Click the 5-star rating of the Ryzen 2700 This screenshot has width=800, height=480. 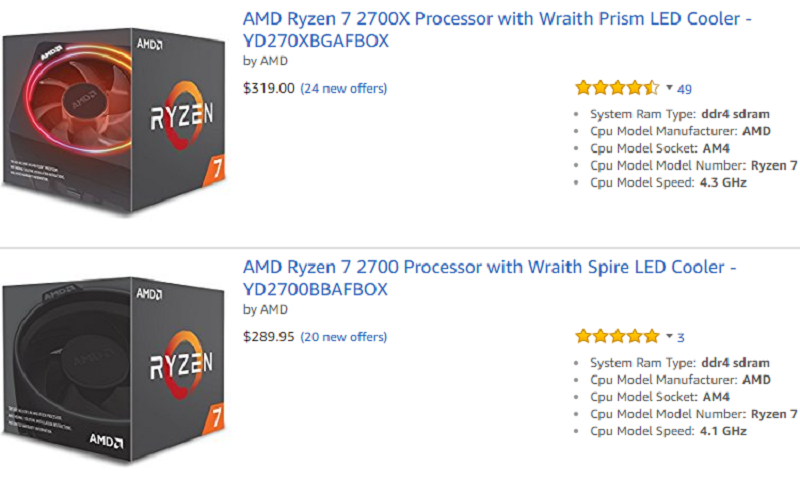pyautogui.click(x=617, y=337)
